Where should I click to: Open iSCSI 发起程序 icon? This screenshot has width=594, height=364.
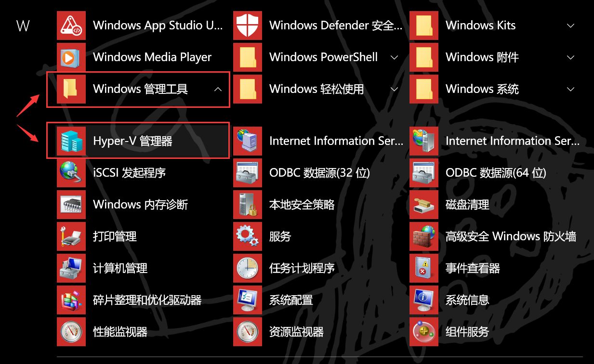71,172
